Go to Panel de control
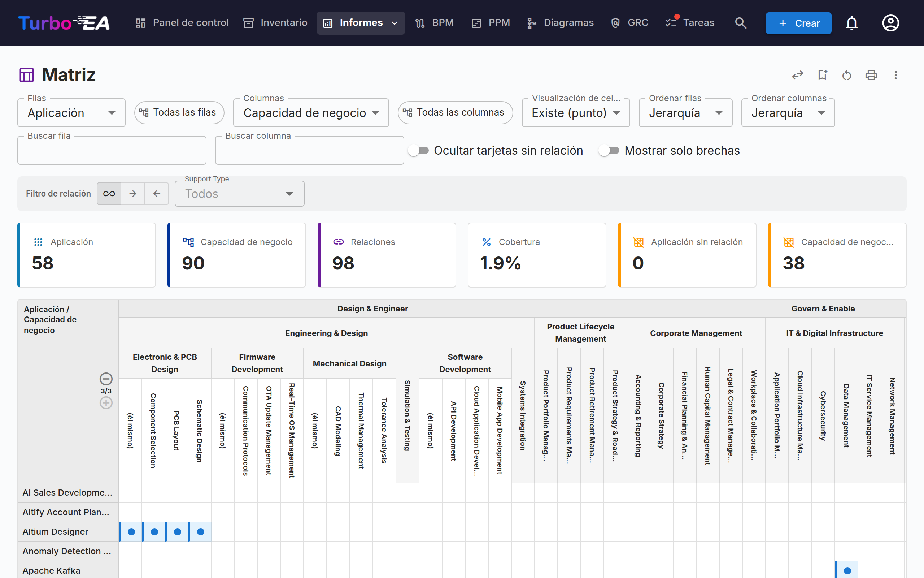Viewport: 924px width, 578px height. tap(182, 23)
